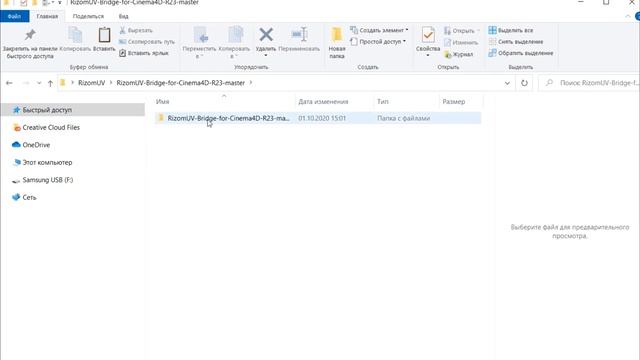The width and height of the screenshot is (640, 360).
Task: Open the Поделиться ribbon tab
Action: point(88,16)
